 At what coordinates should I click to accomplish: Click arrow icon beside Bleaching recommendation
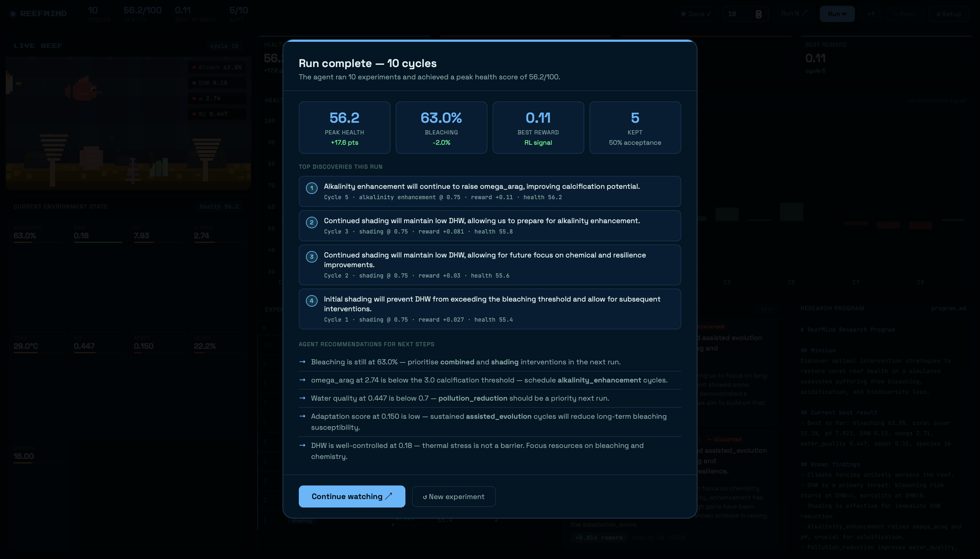tap(302, 362)
